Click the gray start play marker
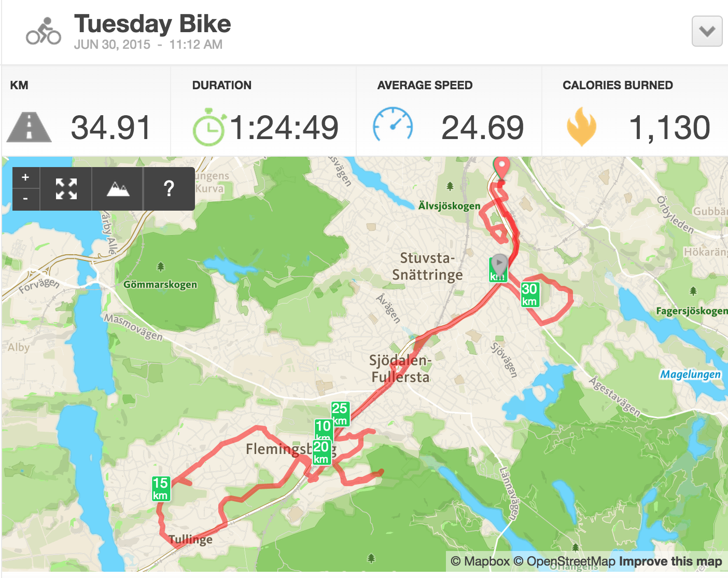 499,264
